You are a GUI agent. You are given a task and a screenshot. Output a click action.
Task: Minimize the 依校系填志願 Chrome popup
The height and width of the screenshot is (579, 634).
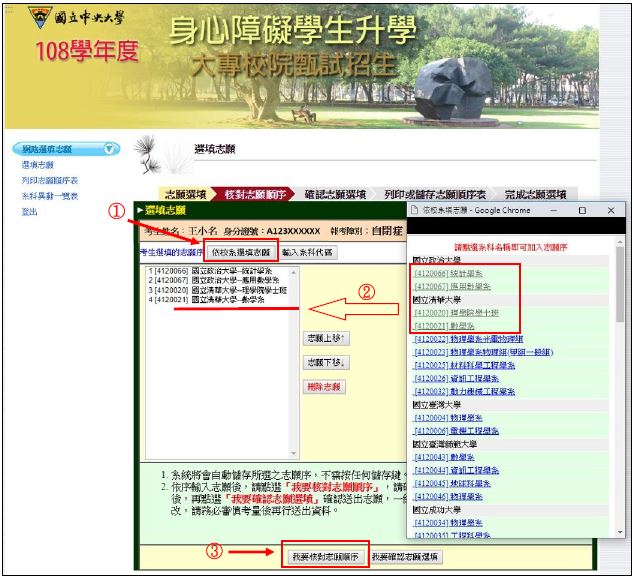click(x=554, y=210)
